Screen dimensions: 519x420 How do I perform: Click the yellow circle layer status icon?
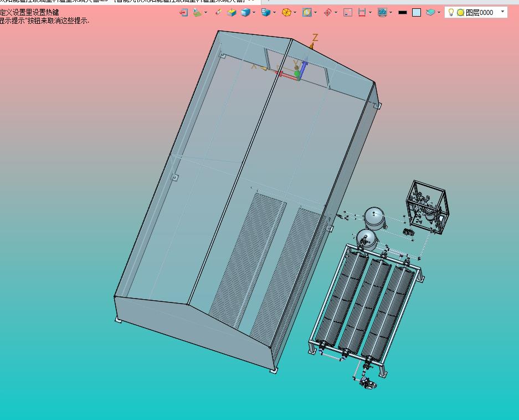pos(460,13)
